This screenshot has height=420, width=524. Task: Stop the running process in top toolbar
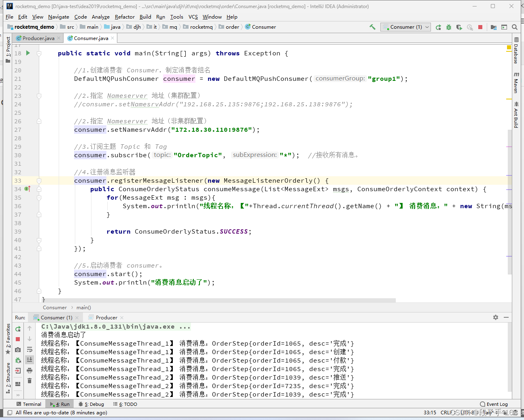click(480, 27)
